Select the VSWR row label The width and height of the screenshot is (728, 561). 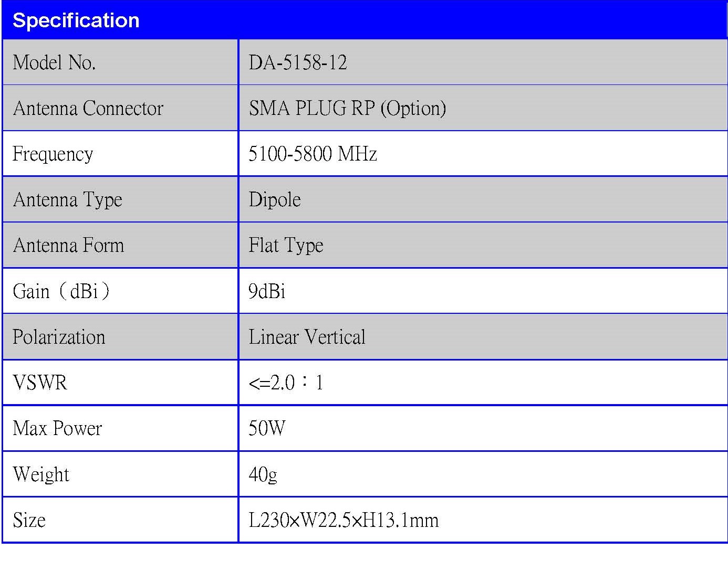(x=40, y=383)
